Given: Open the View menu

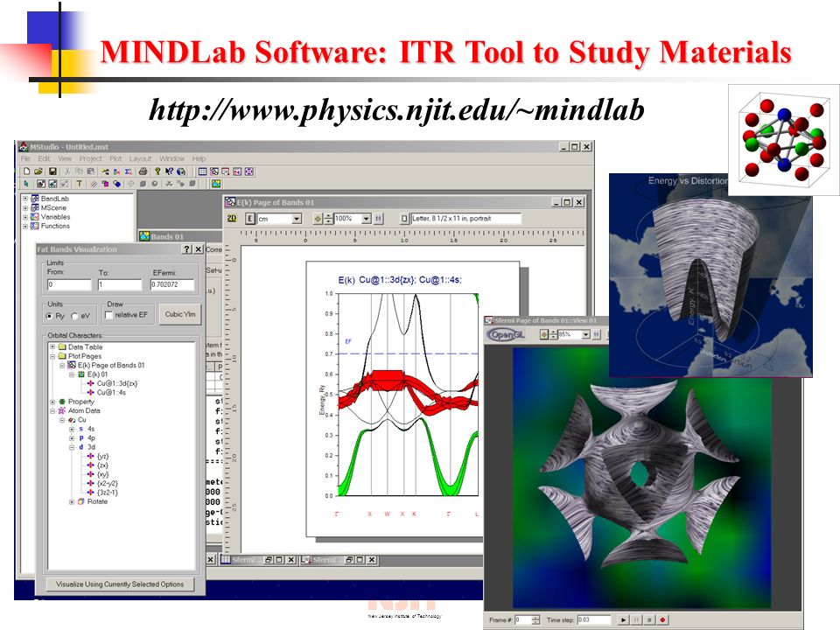Looking at the screenshot, I should coord(65,158).
